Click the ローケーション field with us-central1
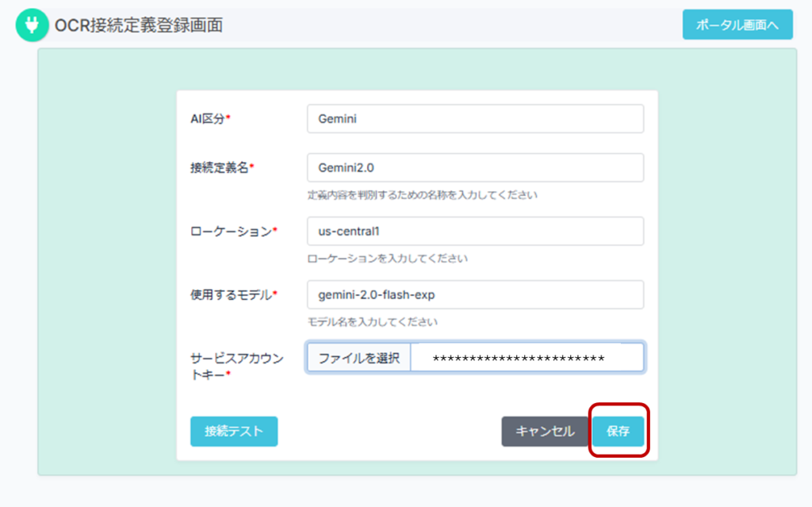The height and width of the screenshot is (507, 812). pyautogui.click(x=476, y=231)
